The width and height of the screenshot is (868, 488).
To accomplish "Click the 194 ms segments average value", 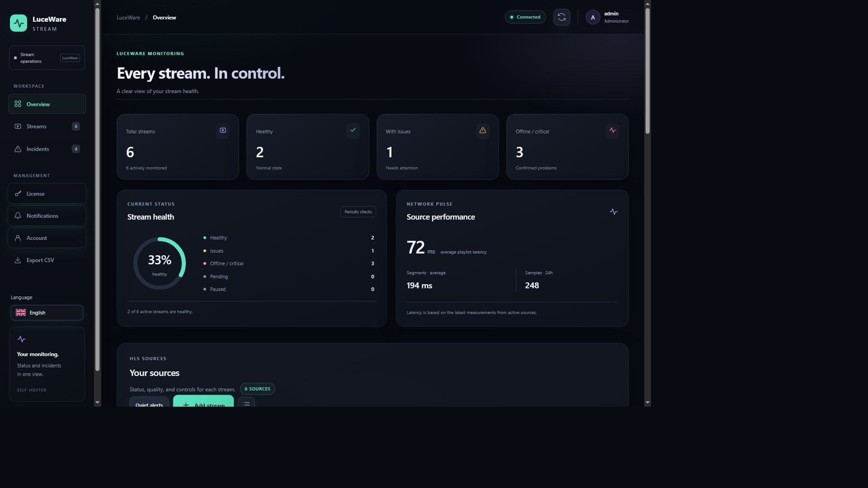I will coord(419,286).
